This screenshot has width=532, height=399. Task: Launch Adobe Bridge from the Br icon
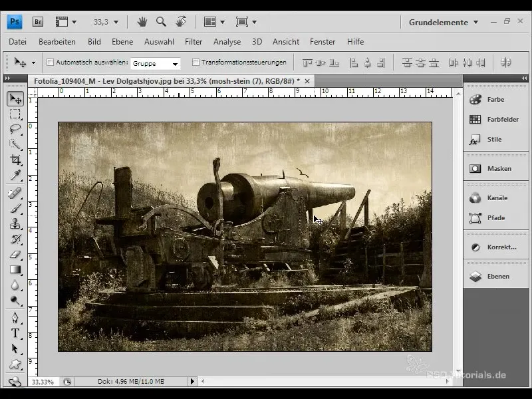(x=38, y=22)
